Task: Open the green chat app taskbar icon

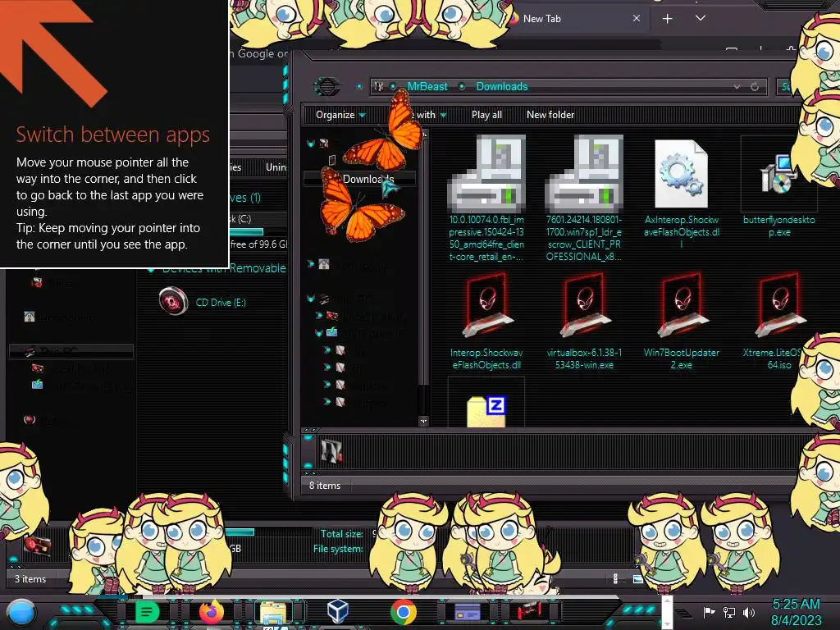Action: [147, 612]
